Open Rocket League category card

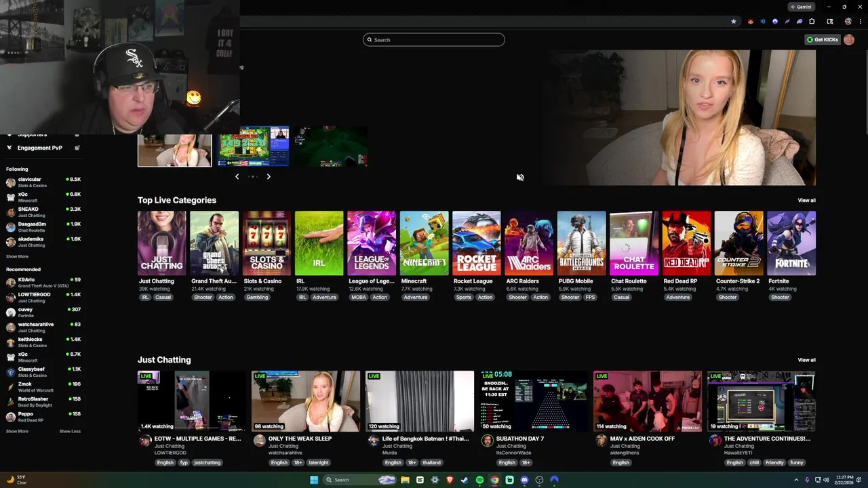tap(477, 243)
